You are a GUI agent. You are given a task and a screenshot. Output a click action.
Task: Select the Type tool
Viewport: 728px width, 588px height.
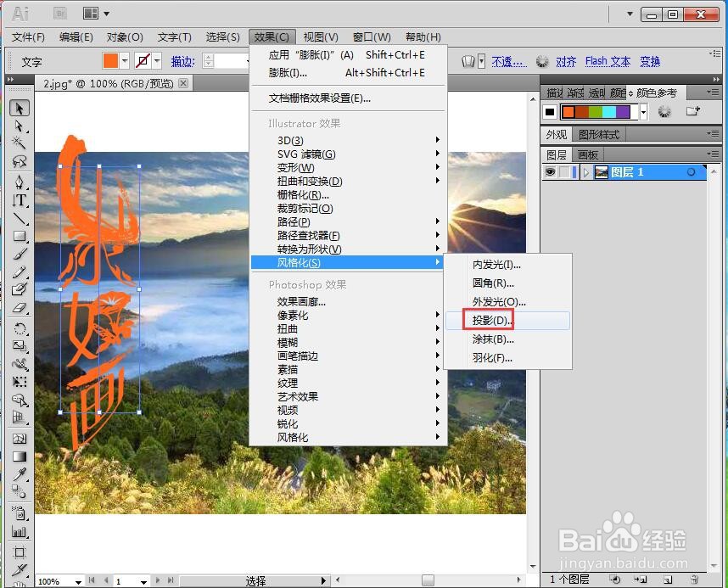(19, 200)
